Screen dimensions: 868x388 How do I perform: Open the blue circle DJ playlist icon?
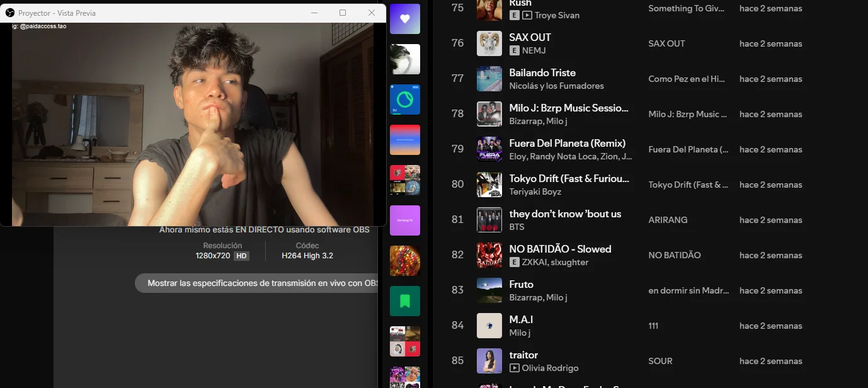[405, 100]
